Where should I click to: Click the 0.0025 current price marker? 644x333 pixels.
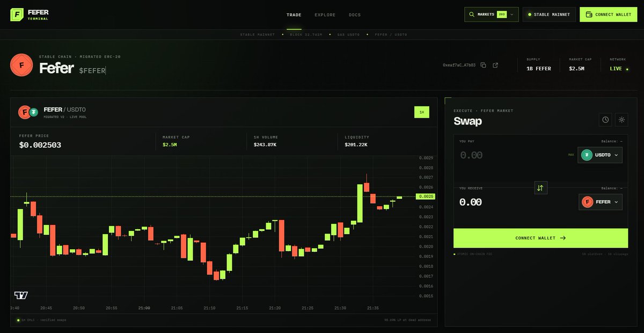click(x=427, y=197)
